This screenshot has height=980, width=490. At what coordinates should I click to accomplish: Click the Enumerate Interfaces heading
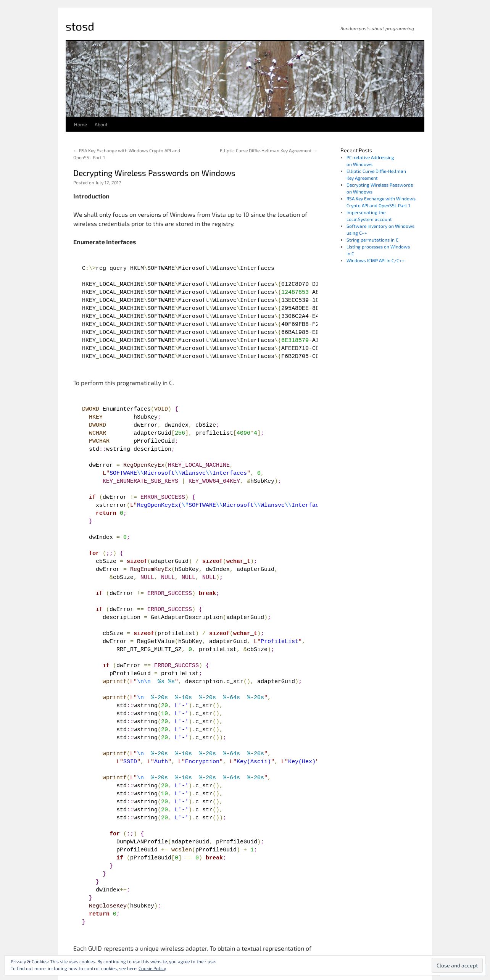[105, 242]
